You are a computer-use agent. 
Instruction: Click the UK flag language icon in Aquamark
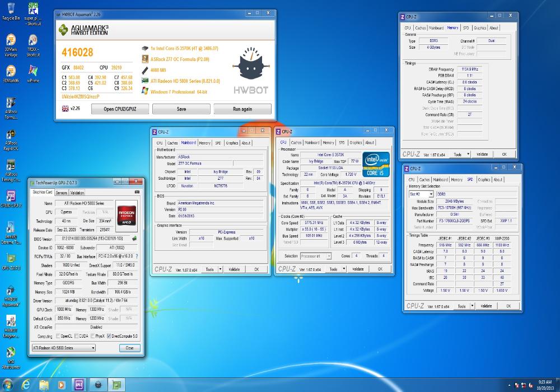click(x=65, y=109)
